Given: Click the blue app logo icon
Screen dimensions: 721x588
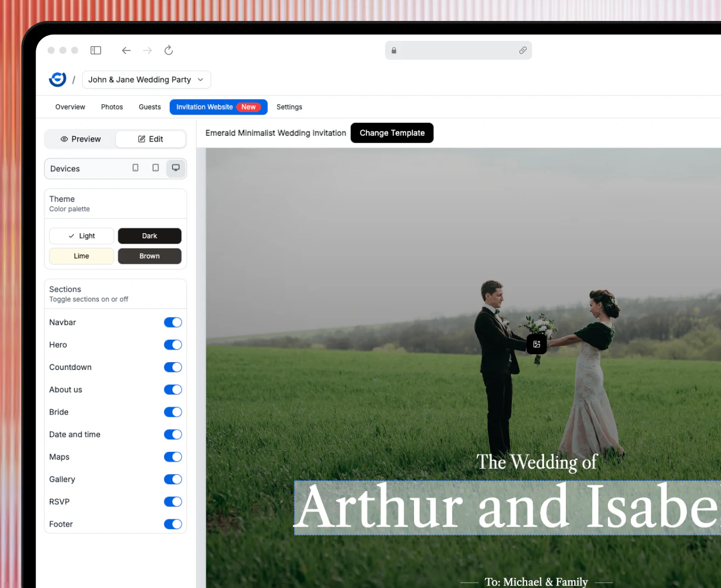Looking at the screenshot, I should [x=58, y=79].
